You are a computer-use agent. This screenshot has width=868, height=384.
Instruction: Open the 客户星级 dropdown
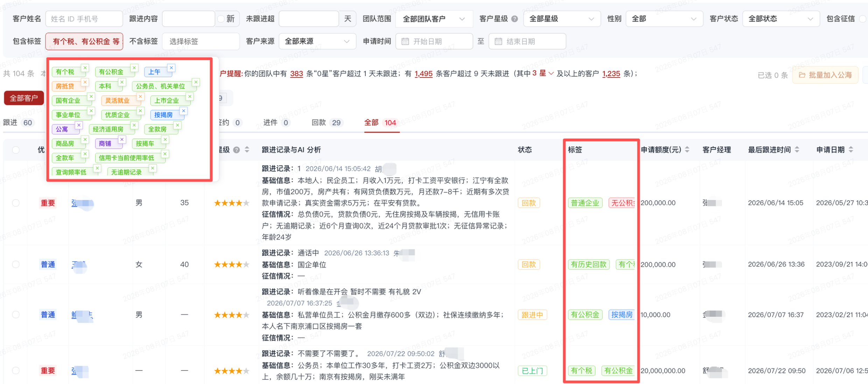[x=562, y=19]
